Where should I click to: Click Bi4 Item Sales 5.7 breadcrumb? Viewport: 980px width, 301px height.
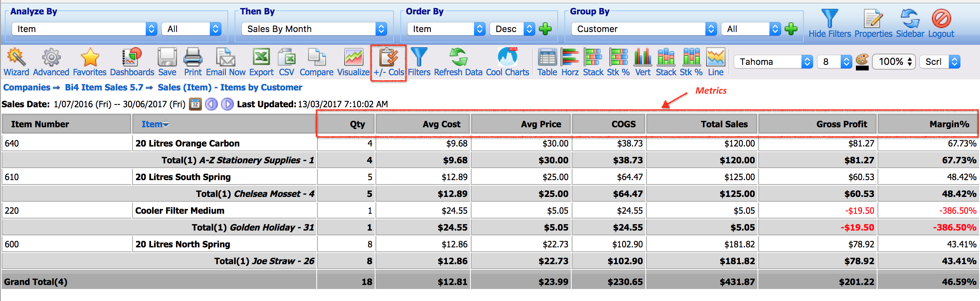[x=104, y=87]
